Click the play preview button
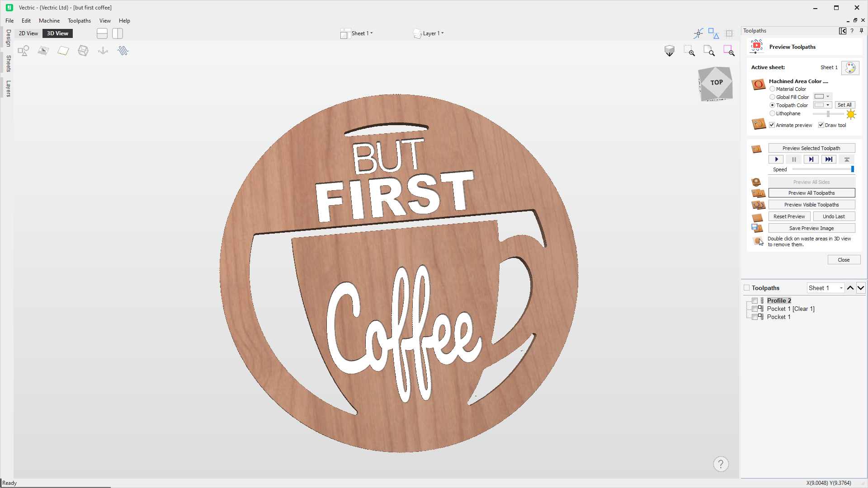This screenshot has height=488, width=868. click(776, 160)
